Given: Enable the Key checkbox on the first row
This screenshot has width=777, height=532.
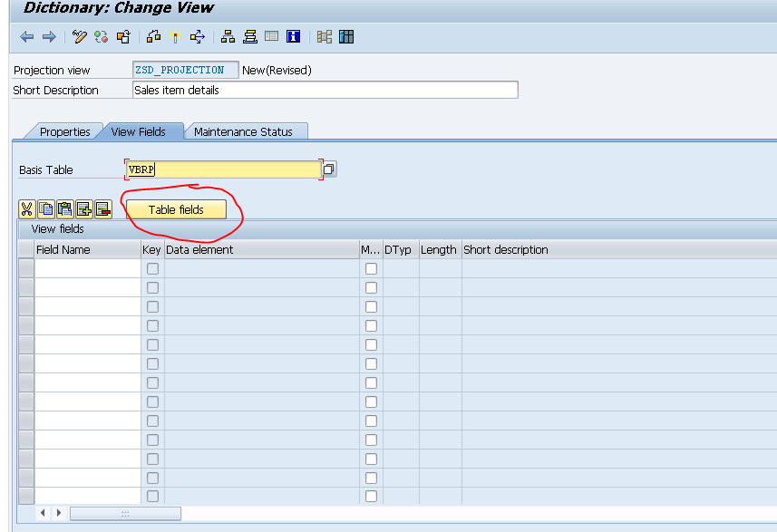Looking at the screenshot, I should tap(151, 268).
